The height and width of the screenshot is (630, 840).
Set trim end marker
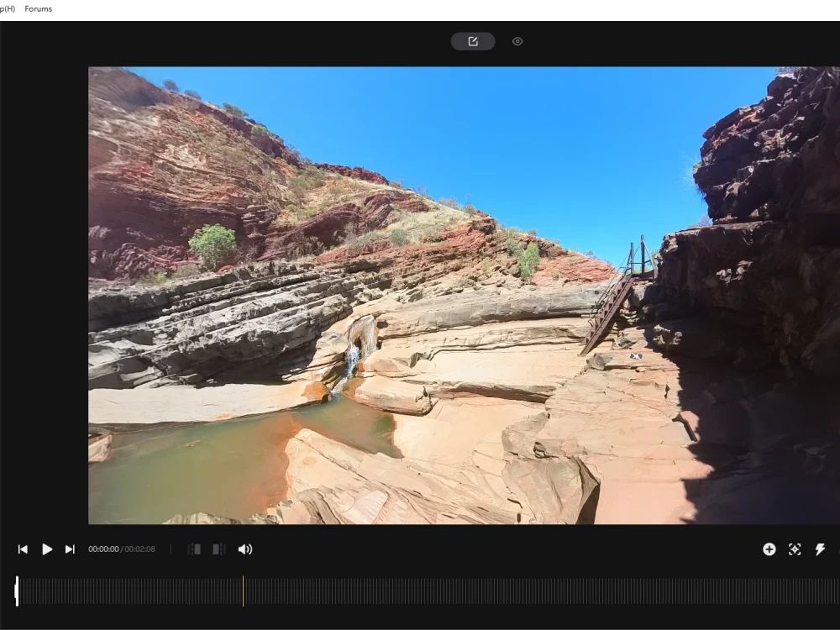tap(218, 549)
